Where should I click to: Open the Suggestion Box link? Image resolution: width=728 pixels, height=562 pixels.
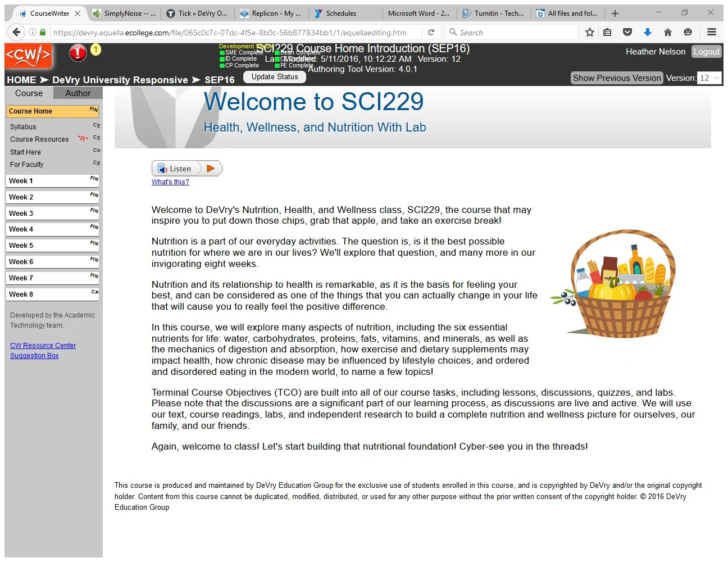click(x=34, y=356)
